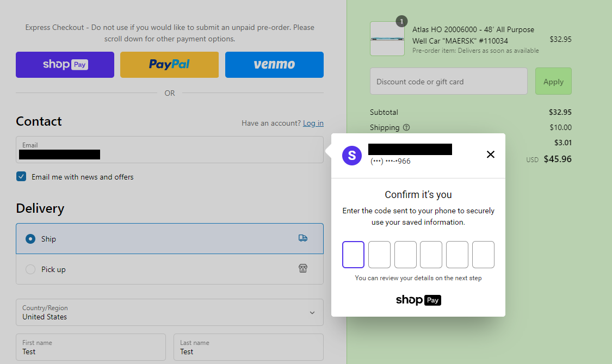The image size is (612, 364).
Task: Apply the discount code
Action: pyautogui.click(x=553, y=81)
